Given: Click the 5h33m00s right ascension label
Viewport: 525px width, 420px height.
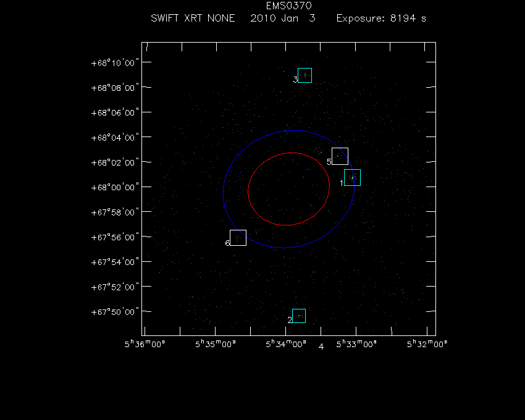Looking at the screenshot, I should [356, 344].
